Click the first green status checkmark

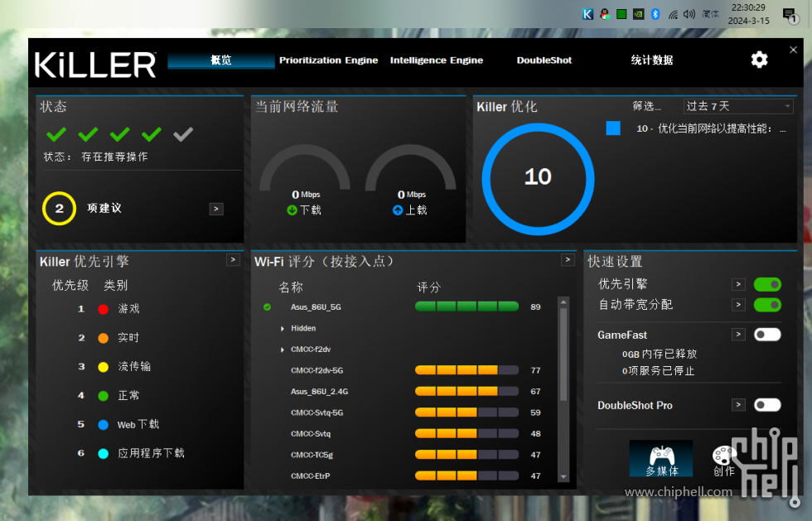[x=56, y=135]
